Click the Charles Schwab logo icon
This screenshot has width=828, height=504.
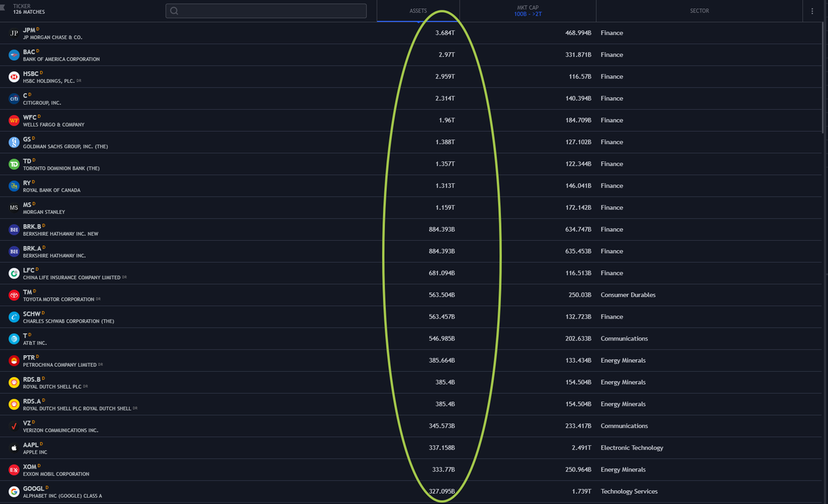[x=14, y=317]
